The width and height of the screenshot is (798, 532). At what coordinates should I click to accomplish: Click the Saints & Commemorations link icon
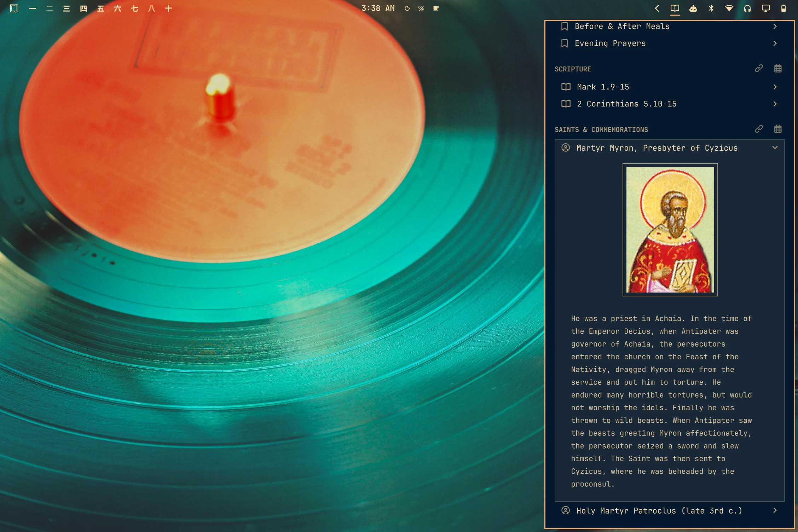point(759,129)
